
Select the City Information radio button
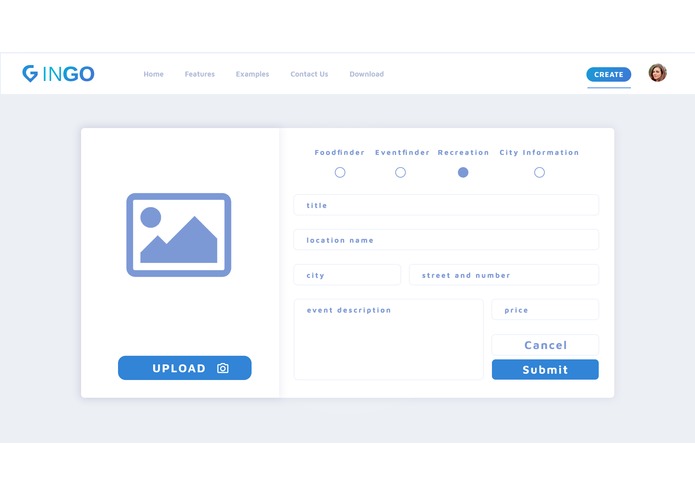539,172
